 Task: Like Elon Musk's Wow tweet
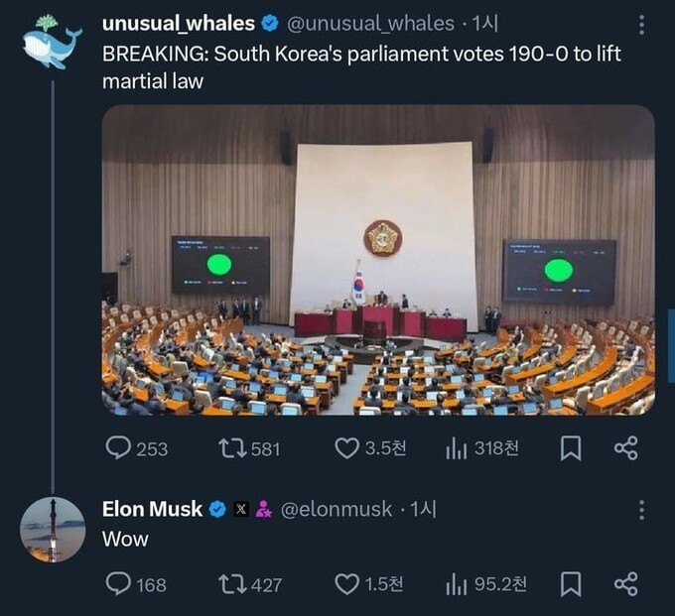(346, 584)
